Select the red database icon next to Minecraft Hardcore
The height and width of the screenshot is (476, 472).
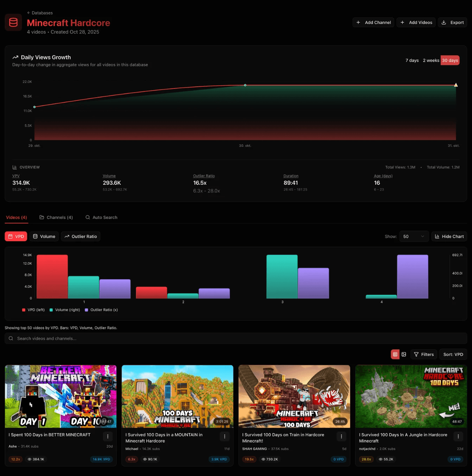click(13, 22)
